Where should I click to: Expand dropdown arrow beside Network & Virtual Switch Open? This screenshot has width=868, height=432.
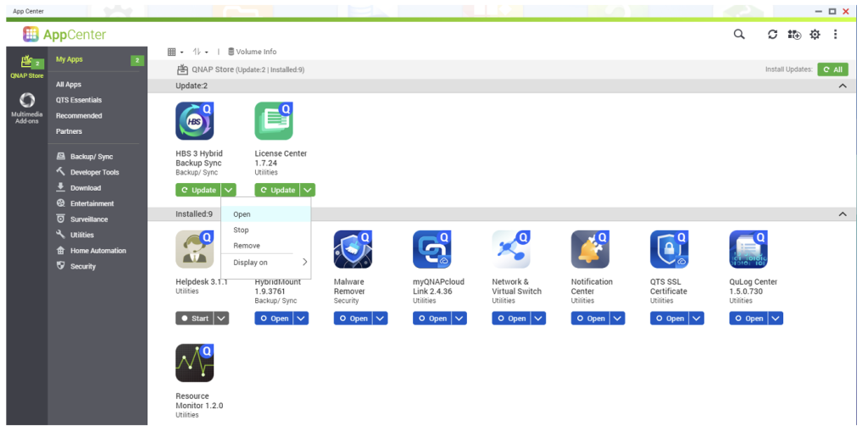(x=538, y=318)
